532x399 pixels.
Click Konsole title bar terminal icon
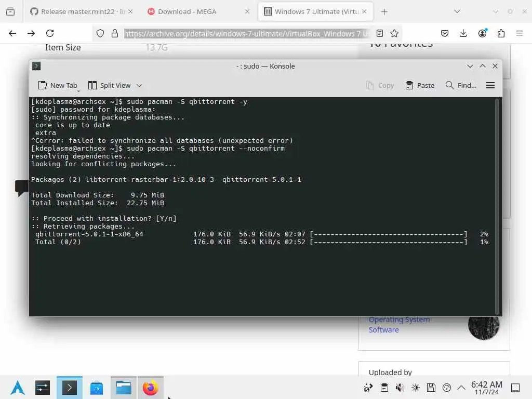pyautogui.click(x=36, y=66)
